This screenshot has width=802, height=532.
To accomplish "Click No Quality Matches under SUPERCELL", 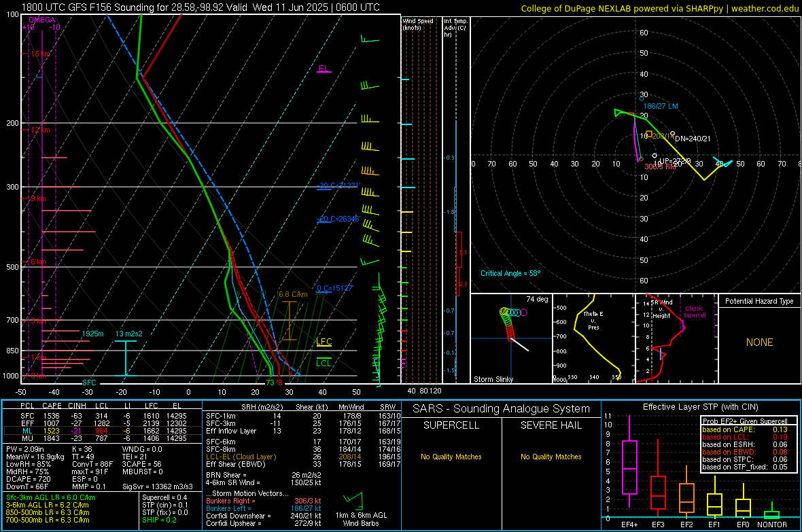I will (451, 457).
